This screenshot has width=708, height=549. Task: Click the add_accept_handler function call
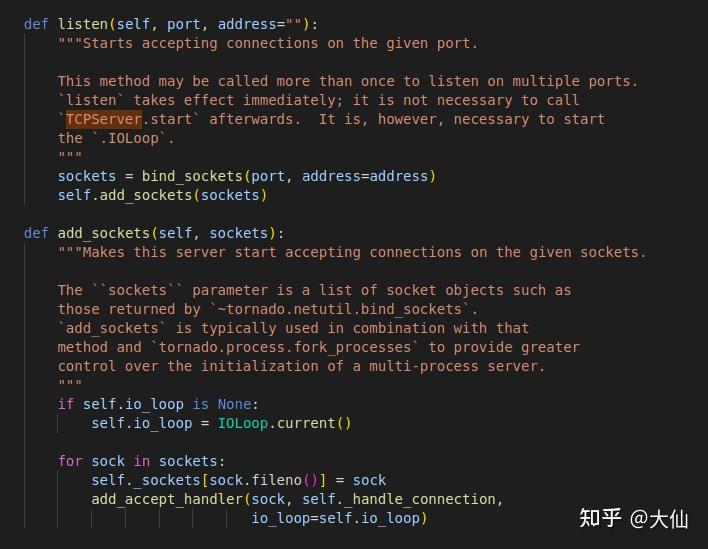click(x=167, y=499)
